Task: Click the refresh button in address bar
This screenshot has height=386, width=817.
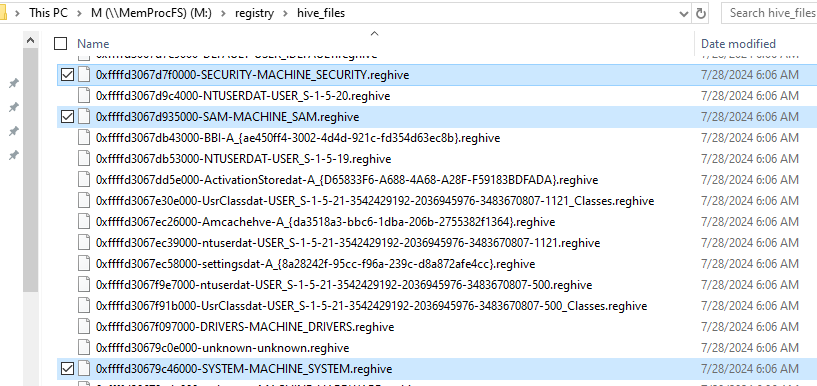Action: click(x=701, y=13)
